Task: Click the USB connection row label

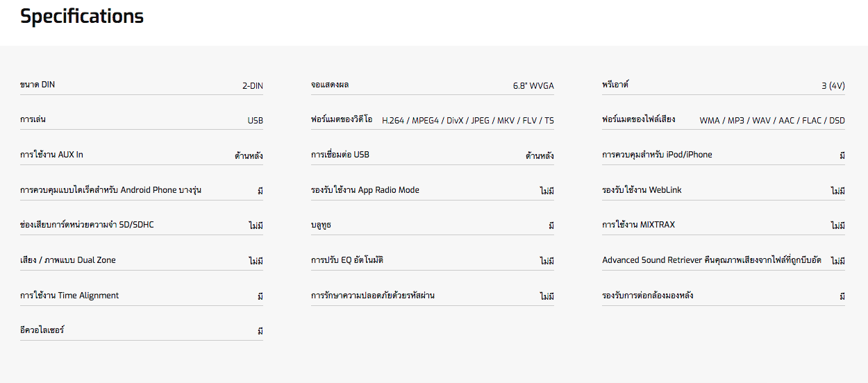Action: (x=340, y=155)
